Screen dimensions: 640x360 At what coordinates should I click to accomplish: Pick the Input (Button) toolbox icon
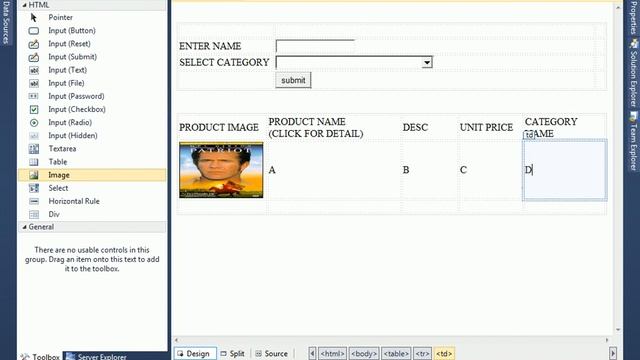point(34,31)
